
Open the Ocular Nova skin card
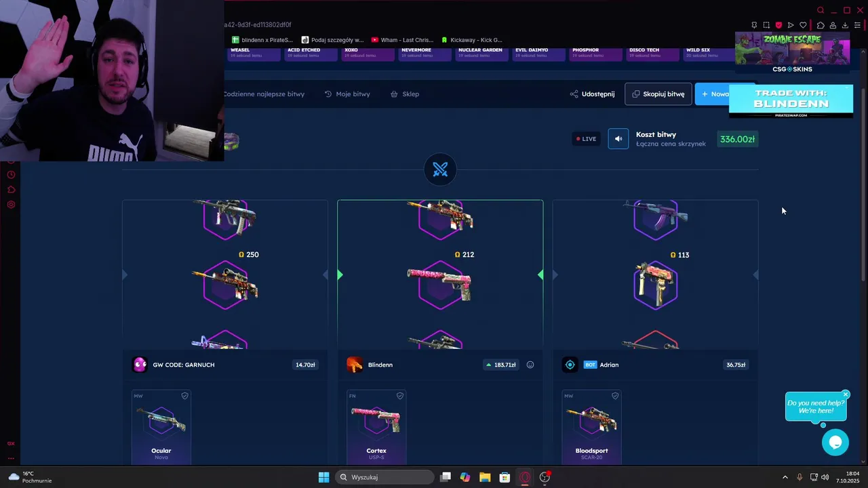tap(161, 427)
